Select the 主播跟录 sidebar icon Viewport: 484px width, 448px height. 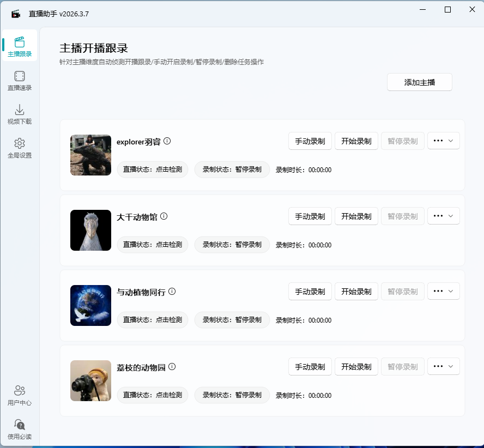click(x=19, y=46)
